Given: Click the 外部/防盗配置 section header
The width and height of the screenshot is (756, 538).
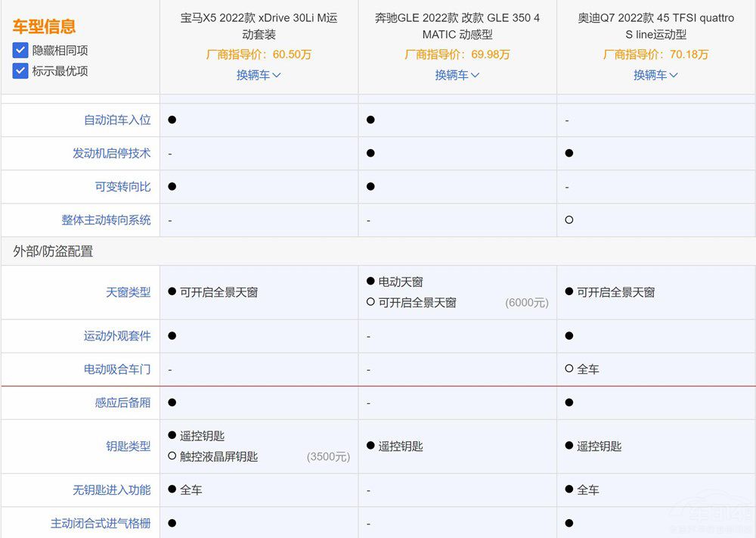Looking at the screenshot, I should (53, 251).
